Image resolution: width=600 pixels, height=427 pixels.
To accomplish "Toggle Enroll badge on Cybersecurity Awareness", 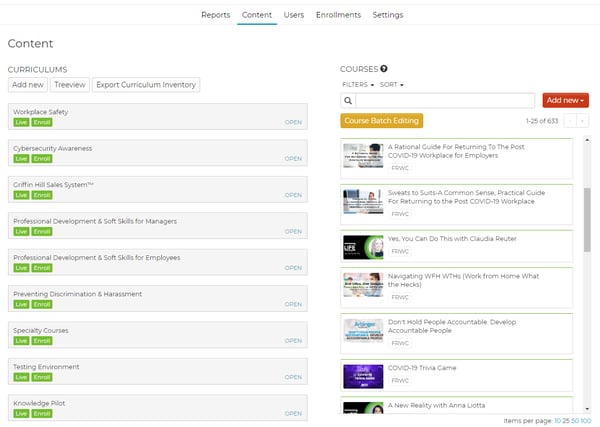I will (x=41, y=159).
